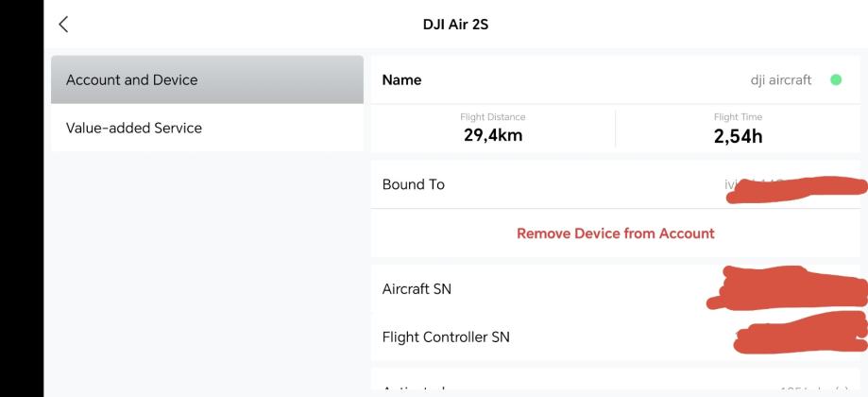Select the Bound To label
This screenshot has width=868, height=397.
click(x=413, y=184)
